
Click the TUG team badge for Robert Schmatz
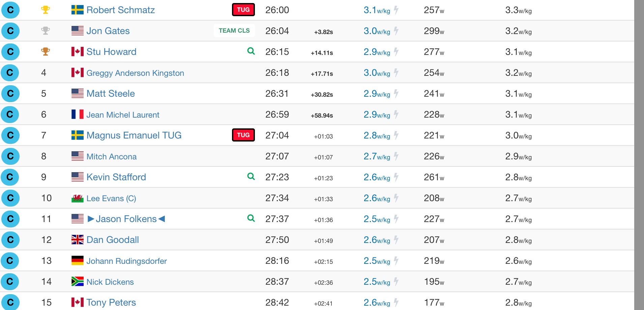pos(243,10)
